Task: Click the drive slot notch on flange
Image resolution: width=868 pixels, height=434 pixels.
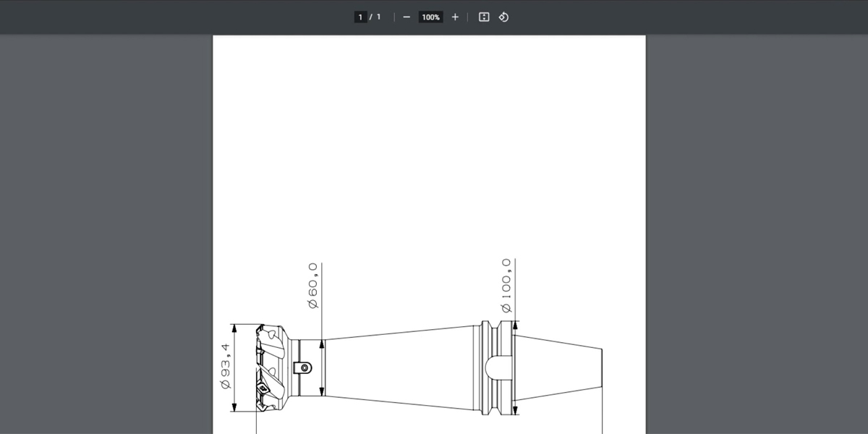Action: pyautogui.click(x=498, y=365)
